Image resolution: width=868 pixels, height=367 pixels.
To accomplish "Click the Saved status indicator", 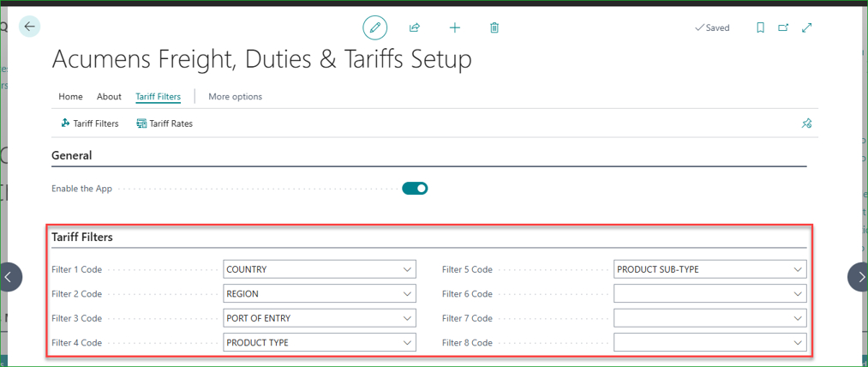I will coord(712,27).
